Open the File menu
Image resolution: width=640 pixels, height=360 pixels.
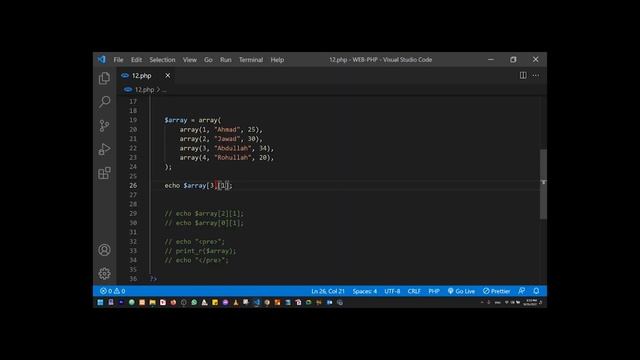coord(118,60)
